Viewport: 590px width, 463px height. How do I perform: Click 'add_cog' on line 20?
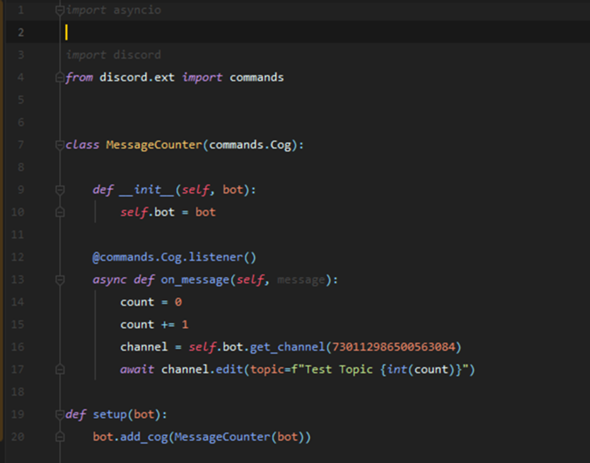point(144,437)
